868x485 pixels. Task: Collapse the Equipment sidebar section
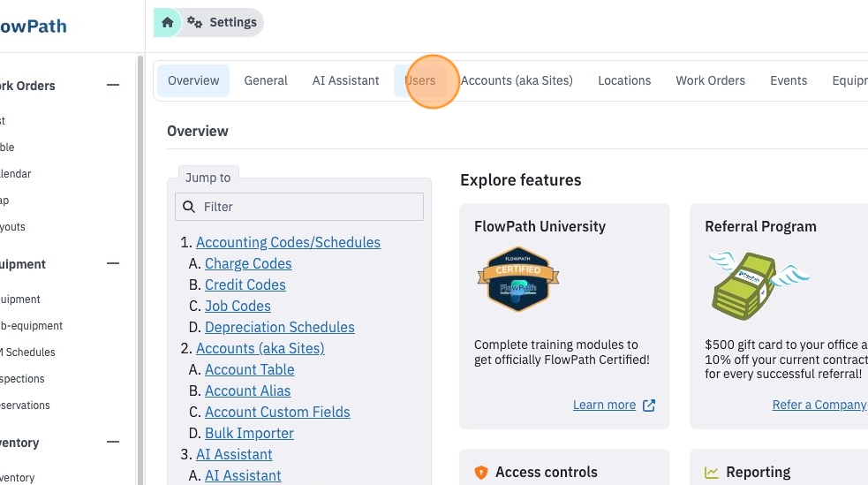(x=113, y=263)
